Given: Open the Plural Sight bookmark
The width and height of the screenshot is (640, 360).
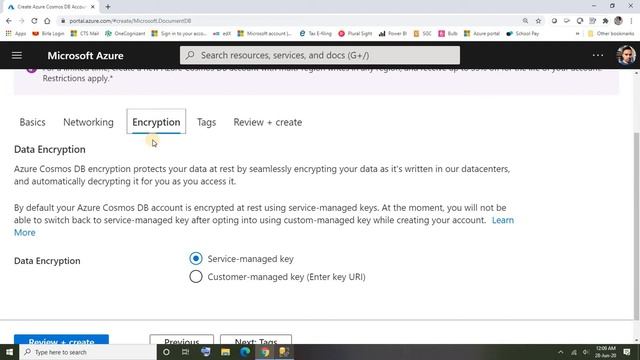Looking at the screenshot, I should tap(355, 33).
